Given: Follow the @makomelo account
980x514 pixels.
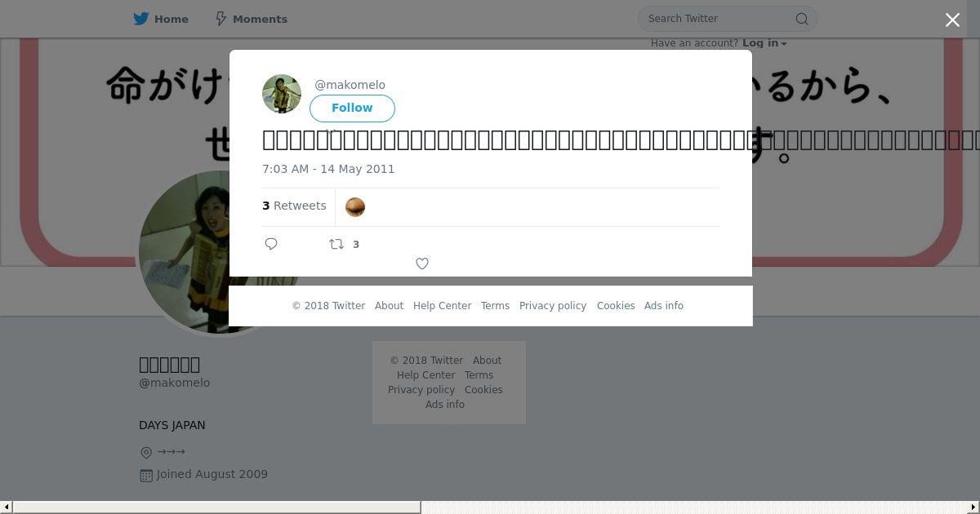Looking at the screenshot, I should (x=352, y=108).
